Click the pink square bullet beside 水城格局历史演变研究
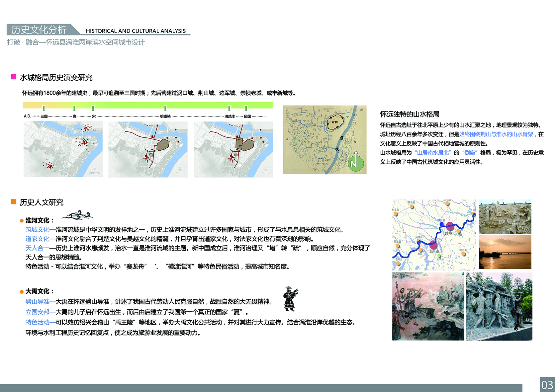 pos(14,77)
